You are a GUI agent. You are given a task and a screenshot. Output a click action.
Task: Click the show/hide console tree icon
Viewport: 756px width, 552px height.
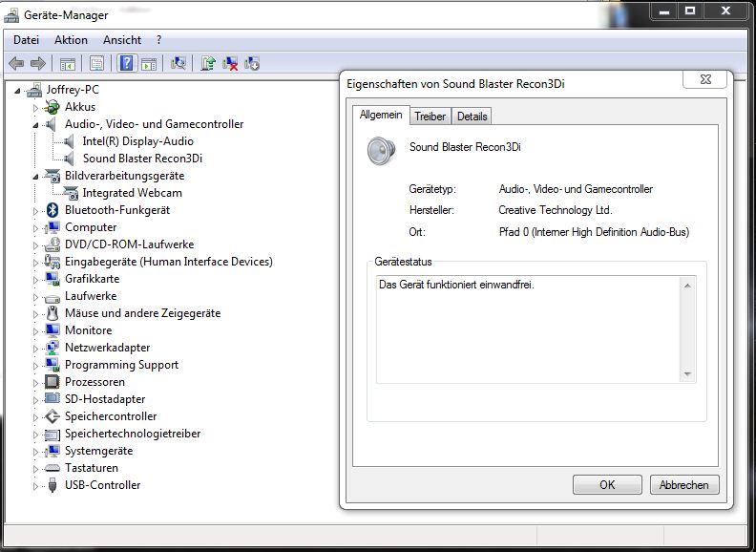coord(68,64)
